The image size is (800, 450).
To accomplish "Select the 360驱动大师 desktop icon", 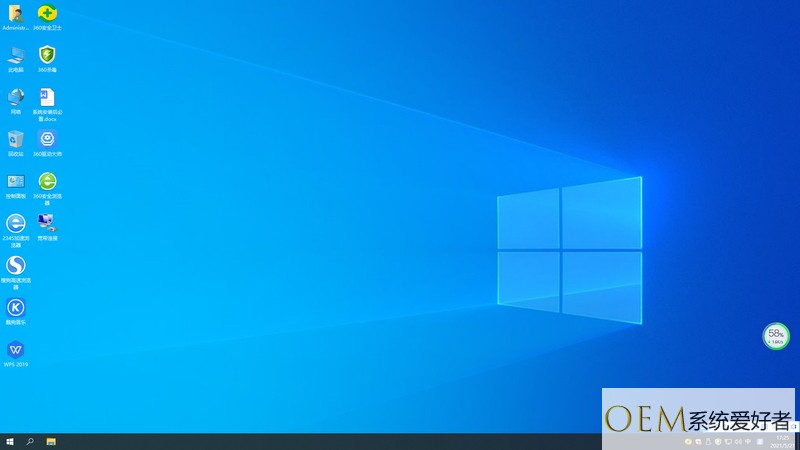I will tap(47, 143).
